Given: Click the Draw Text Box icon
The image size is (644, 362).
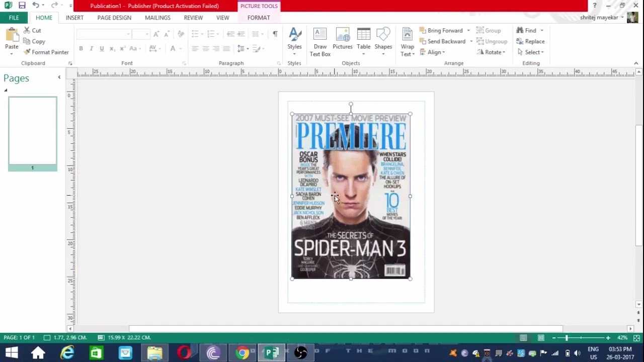Looking at the screenshot, I should click(x=320, y=34).
